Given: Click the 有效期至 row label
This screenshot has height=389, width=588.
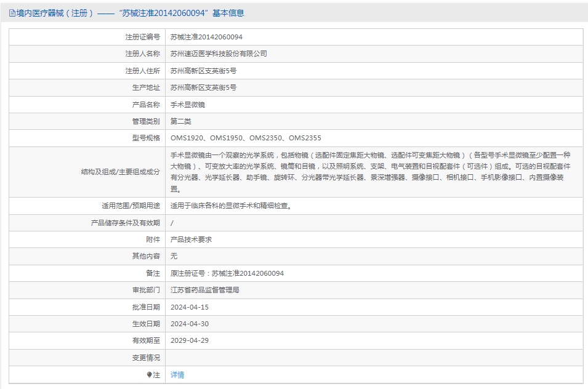Looking at the screenshot, I should click(x=146, y=340).
